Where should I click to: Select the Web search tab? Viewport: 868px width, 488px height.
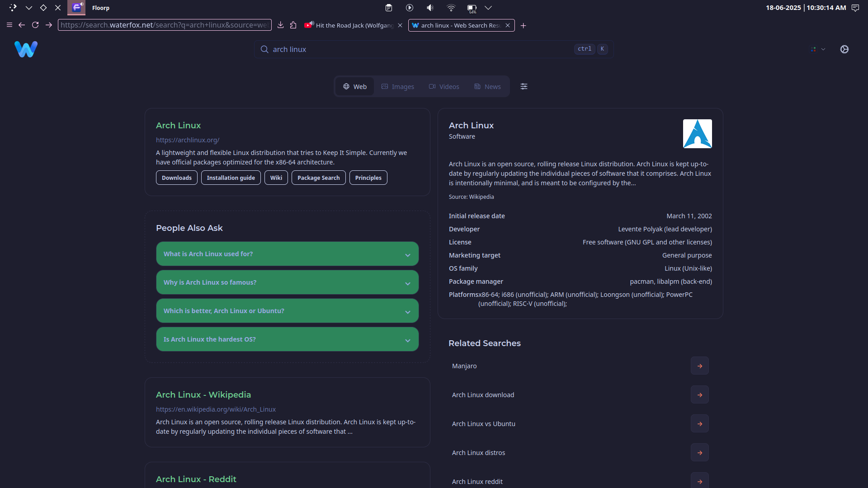click(x=355, y=86)
